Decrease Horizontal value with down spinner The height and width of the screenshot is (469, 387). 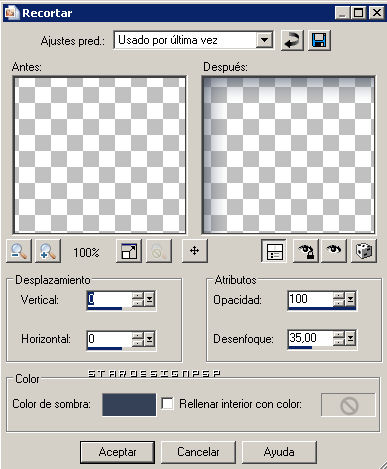pyautogui.click(x=138, y=343)
